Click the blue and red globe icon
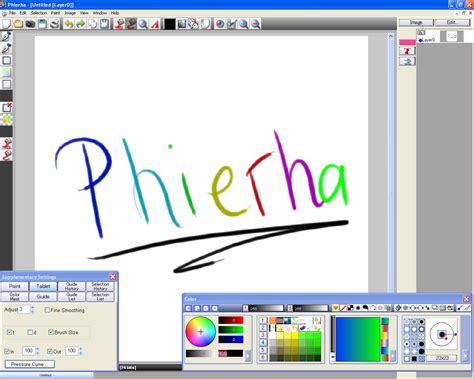 point(220,24)
